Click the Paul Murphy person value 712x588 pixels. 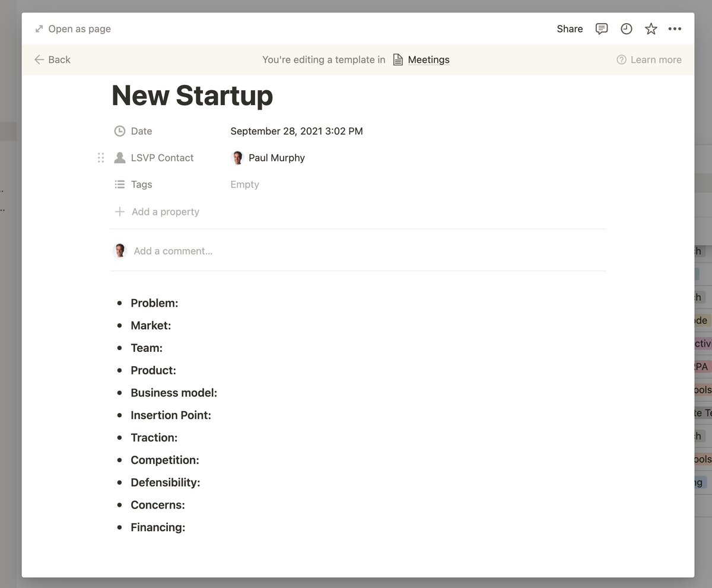[268, 158]
